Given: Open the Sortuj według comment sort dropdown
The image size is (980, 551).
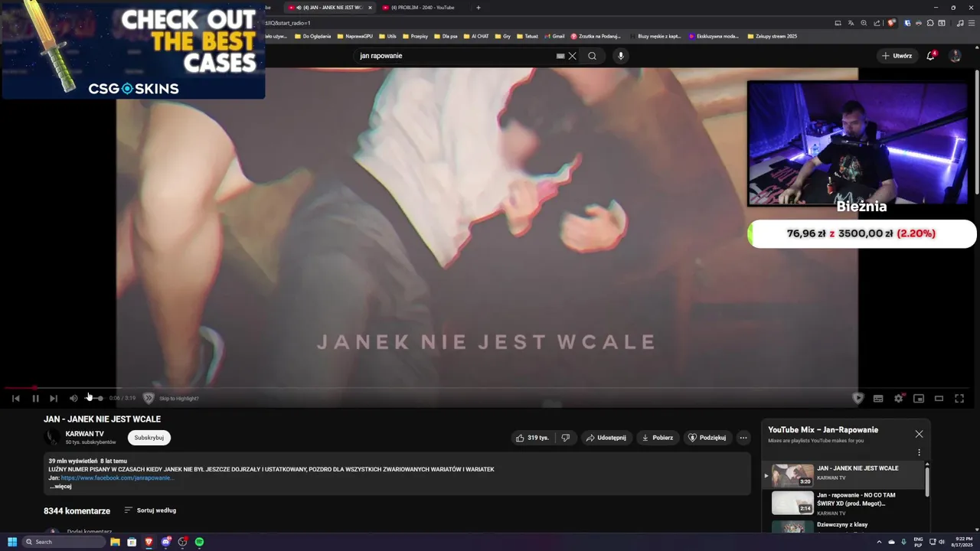Looking at the screenshot, I should 150,510.
